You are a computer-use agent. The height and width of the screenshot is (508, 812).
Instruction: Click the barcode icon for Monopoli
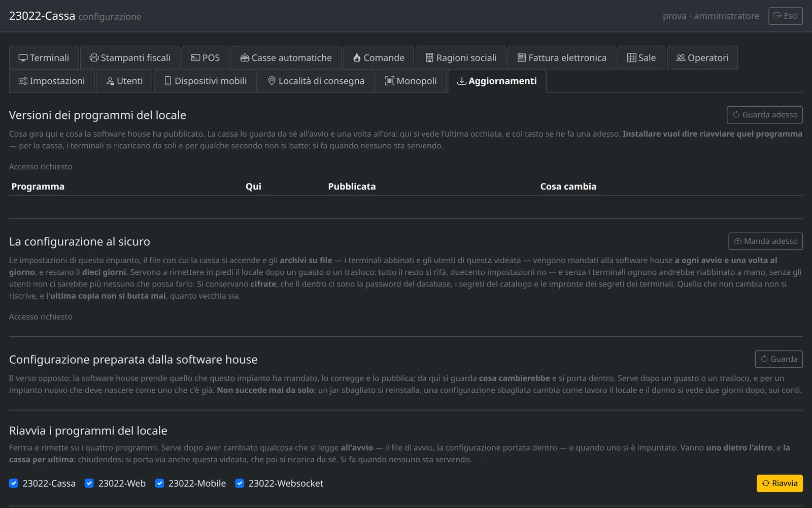coord(389,81)
